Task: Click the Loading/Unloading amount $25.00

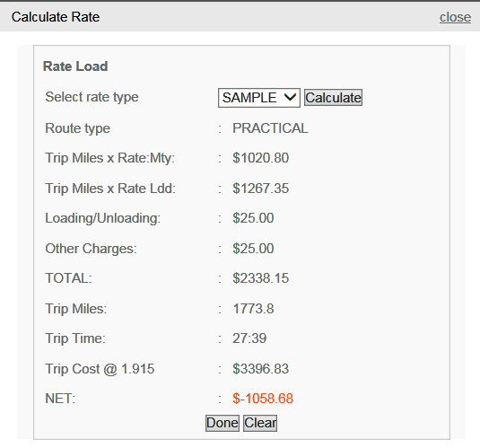Action: pyautogui.click(x=253, y=218)
